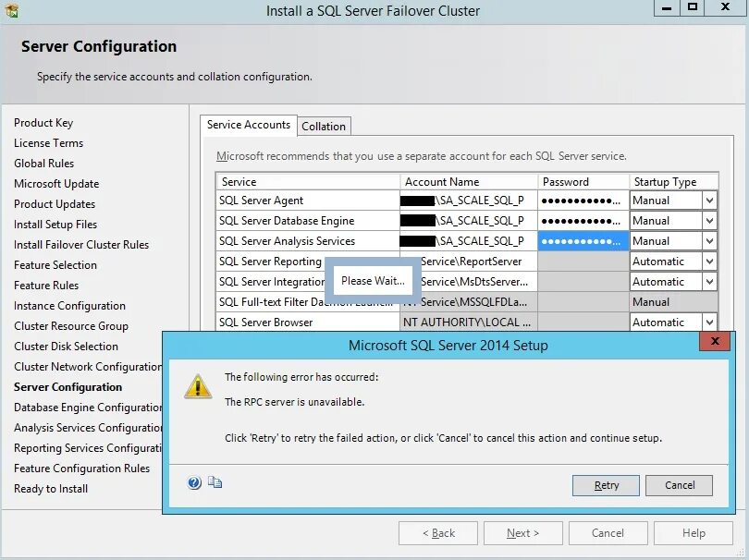The width and height of the screenshot is (749, 560).
Task: Click the SQL Server Database Engine password field
Action: 583,221
